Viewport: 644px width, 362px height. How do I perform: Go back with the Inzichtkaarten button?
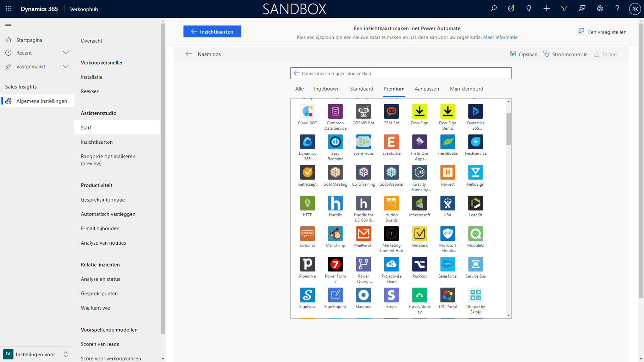(x=212, y=32)
